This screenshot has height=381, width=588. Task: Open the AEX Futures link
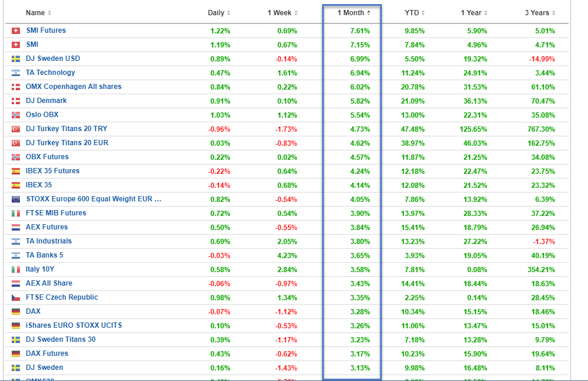point(46,227)
